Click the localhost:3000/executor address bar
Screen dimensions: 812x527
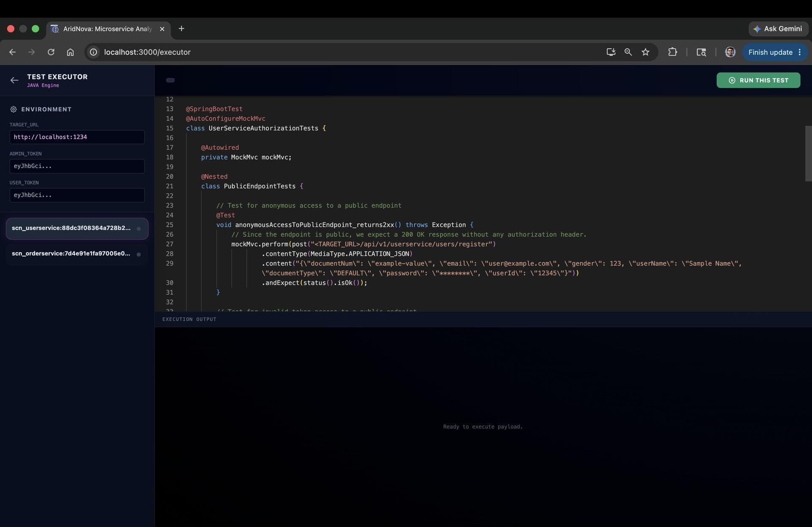147,52
